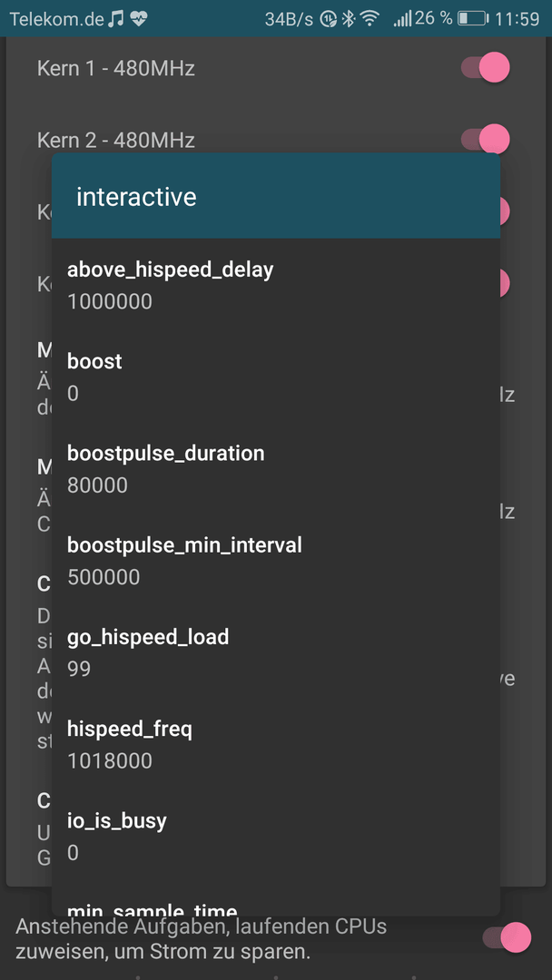Disable the power-saving task assignment switch
Screen dimensions: 552x980
[x=507, y=937]
